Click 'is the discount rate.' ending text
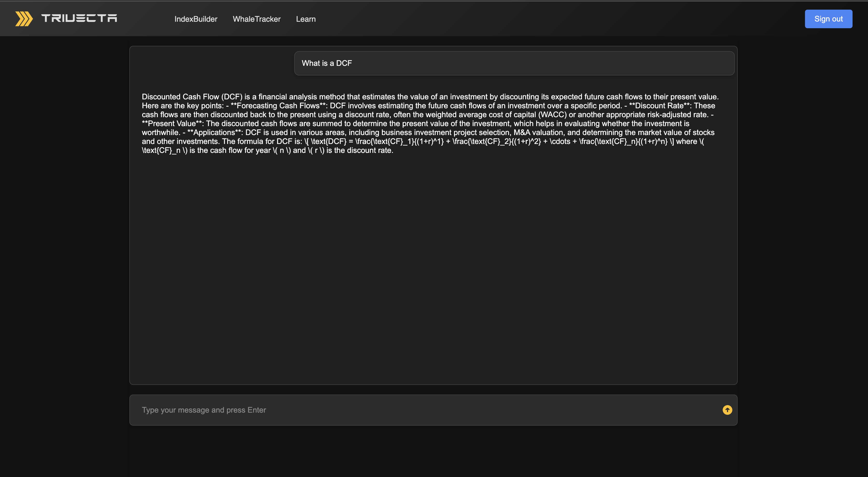868x477 pixels. tap(359, 150)
